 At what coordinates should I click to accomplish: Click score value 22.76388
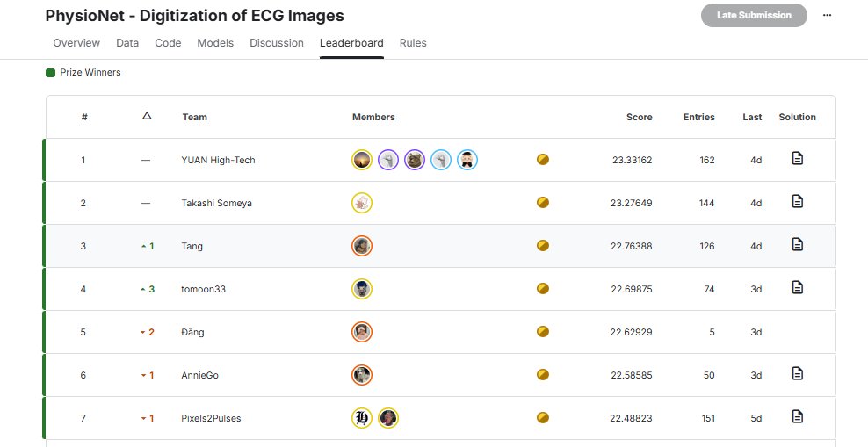click(632, 246)
